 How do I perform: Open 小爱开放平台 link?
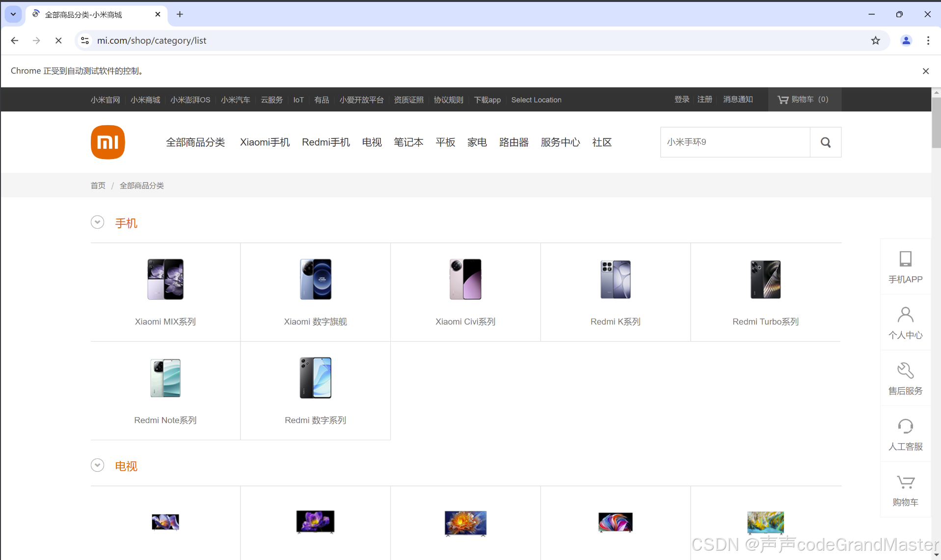361,100
